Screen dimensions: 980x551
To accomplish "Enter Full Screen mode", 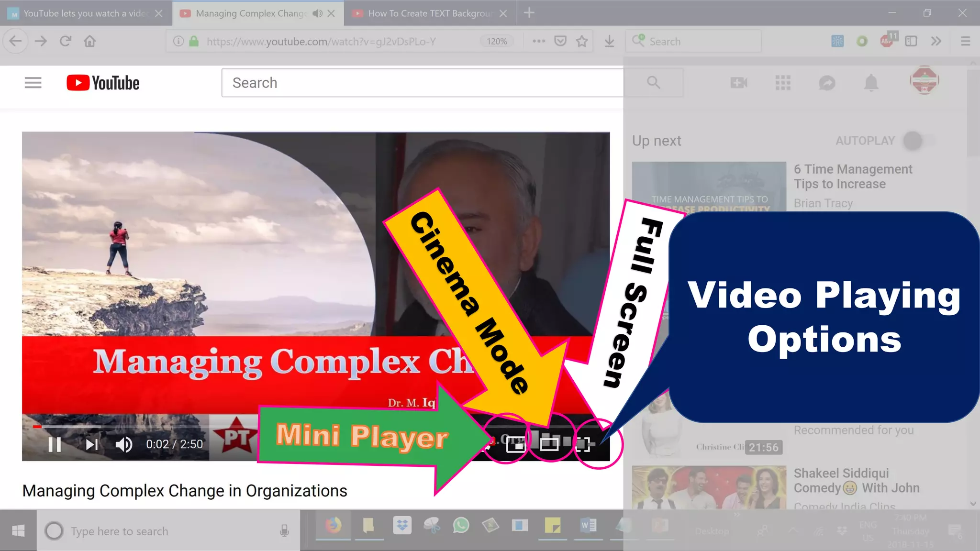I will click(583, 444).
